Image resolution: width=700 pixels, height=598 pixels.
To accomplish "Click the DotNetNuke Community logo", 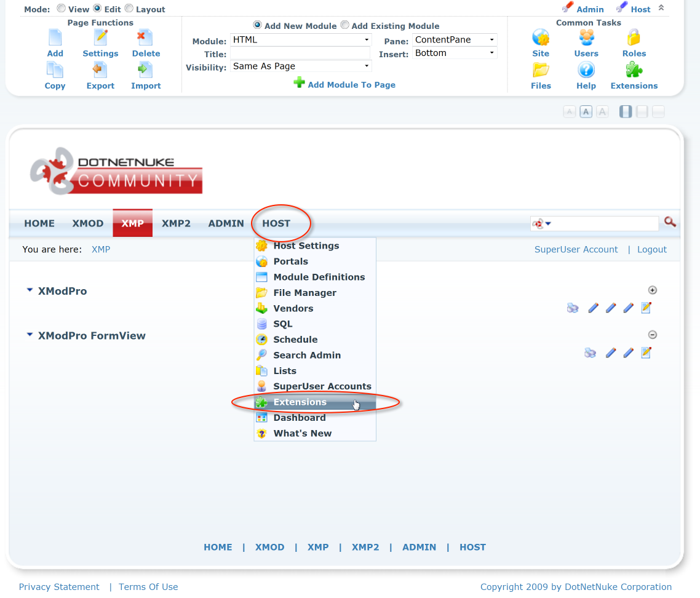I will 116,171.
